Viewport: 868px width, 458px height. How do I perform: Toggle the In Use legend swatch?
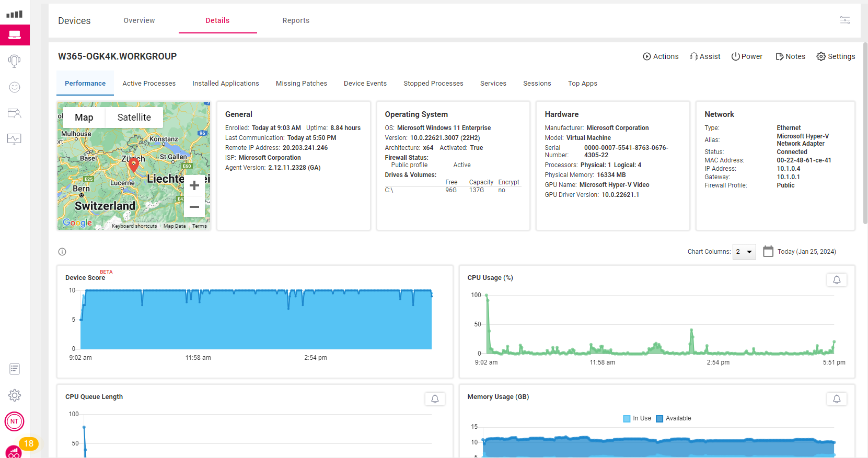[627, 418]
